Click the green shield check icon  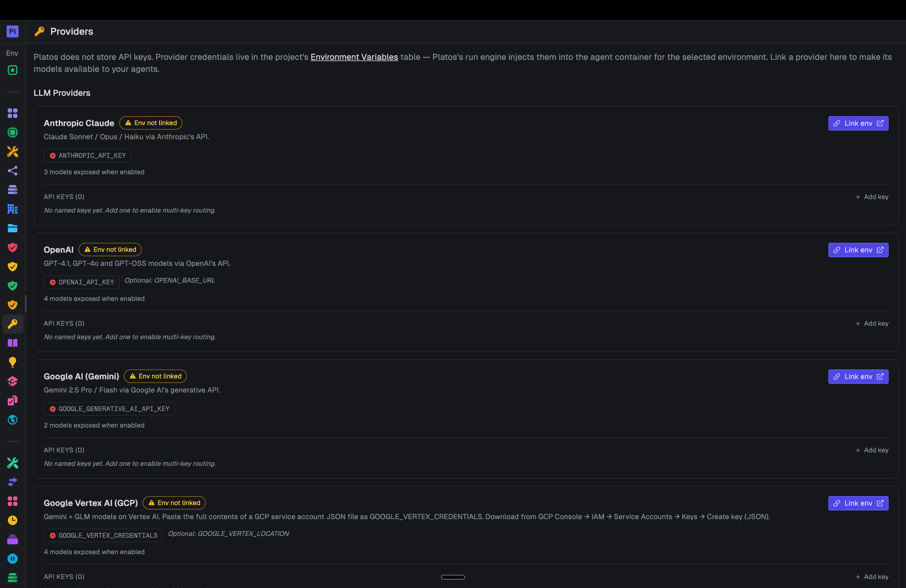(x=13, y=286)
